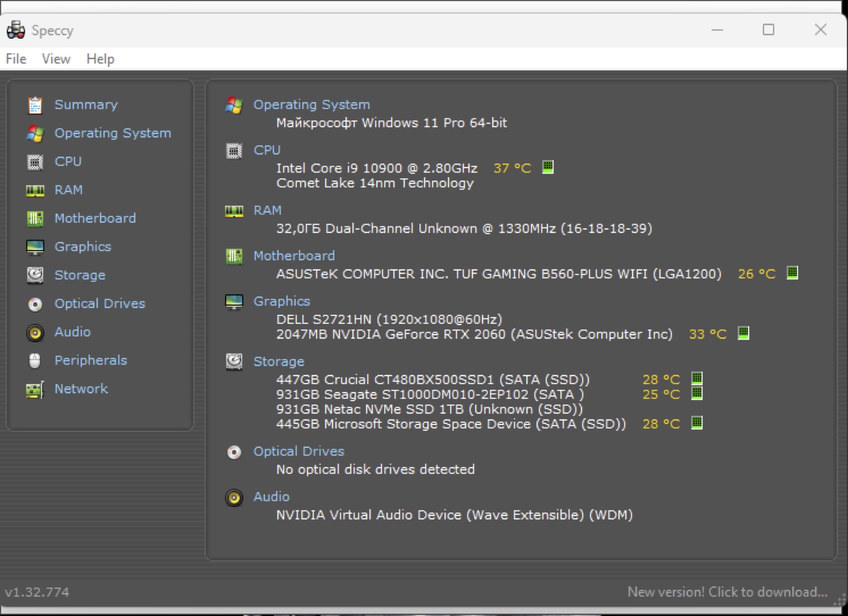Click the CPU heading link in main panel
The height and width of the screenshot is (616, 848).
(267, 150)
